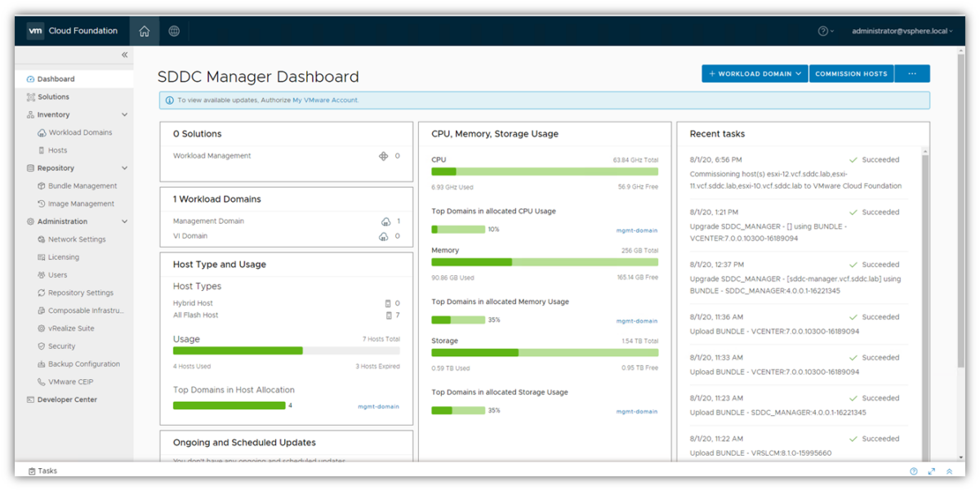
Task: Open Backup Configuration
Action: pos(84,364)
